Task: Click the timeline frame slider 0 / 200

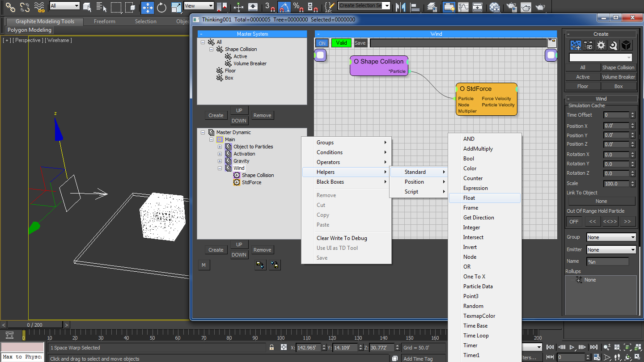Action: [x=35, y=325]
